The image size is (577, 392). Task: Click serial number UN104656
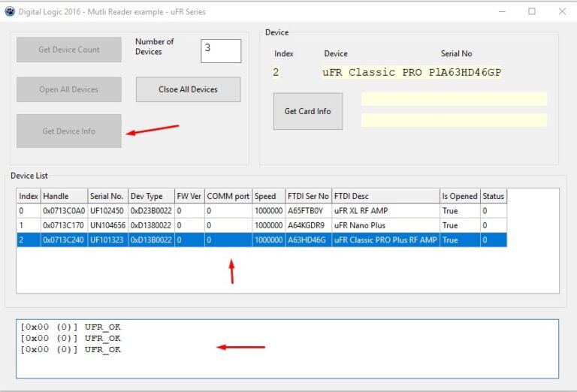(x=108, y=225)
